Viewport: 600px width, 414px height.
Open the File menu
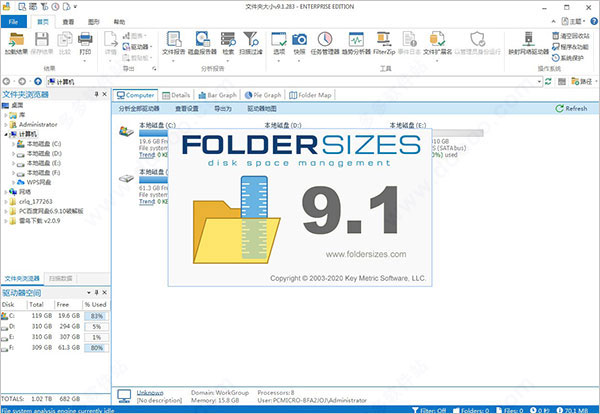click(13, 22)
